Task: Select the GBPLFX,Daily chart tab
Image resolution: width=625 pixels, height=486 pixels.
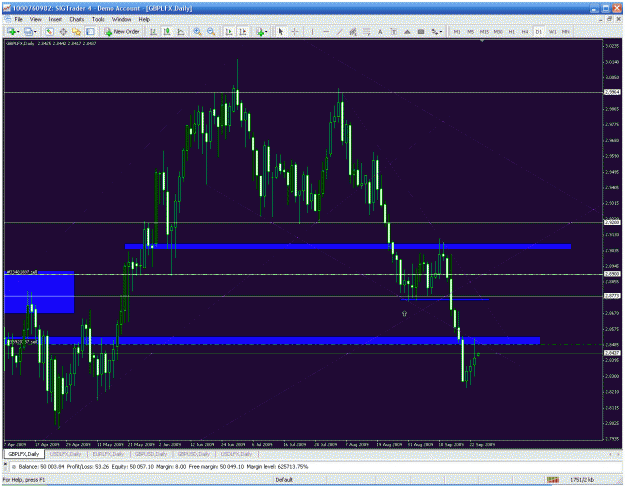Action: coord(24,454)
